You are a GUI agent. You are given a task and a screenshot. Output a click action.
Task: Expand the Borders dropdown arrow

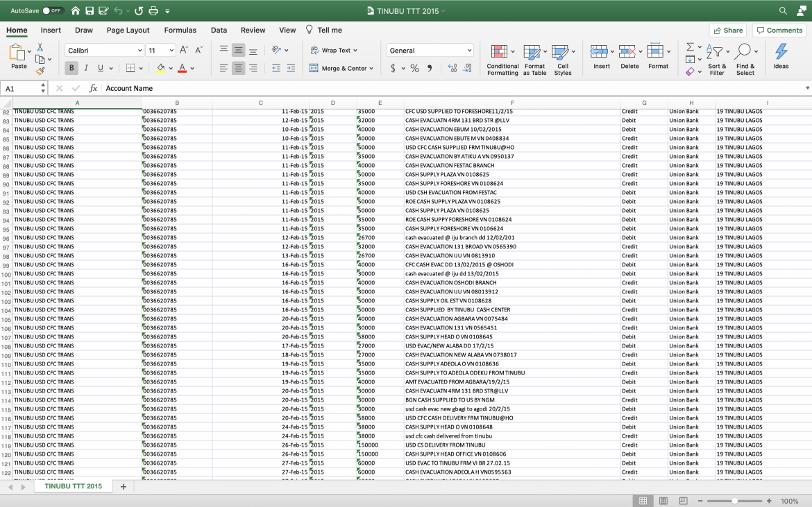[x=142, y=68]
